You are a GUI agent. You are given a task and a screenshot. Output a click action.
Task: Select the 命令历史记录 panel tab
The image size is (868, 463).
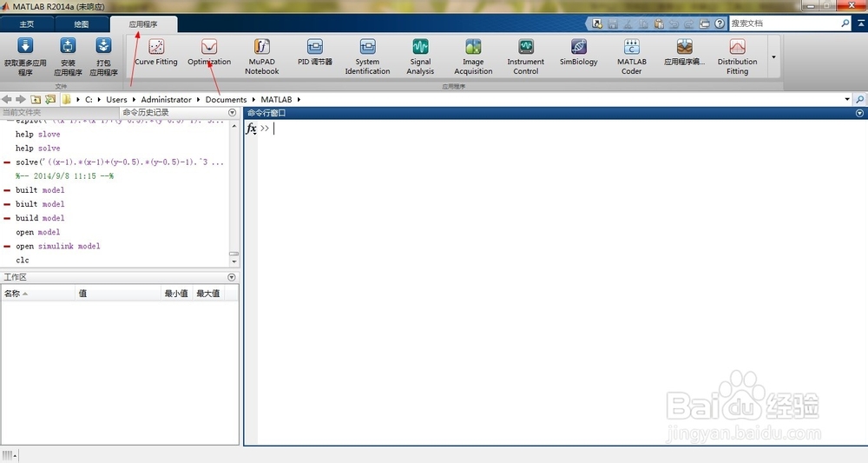(146, 112)
